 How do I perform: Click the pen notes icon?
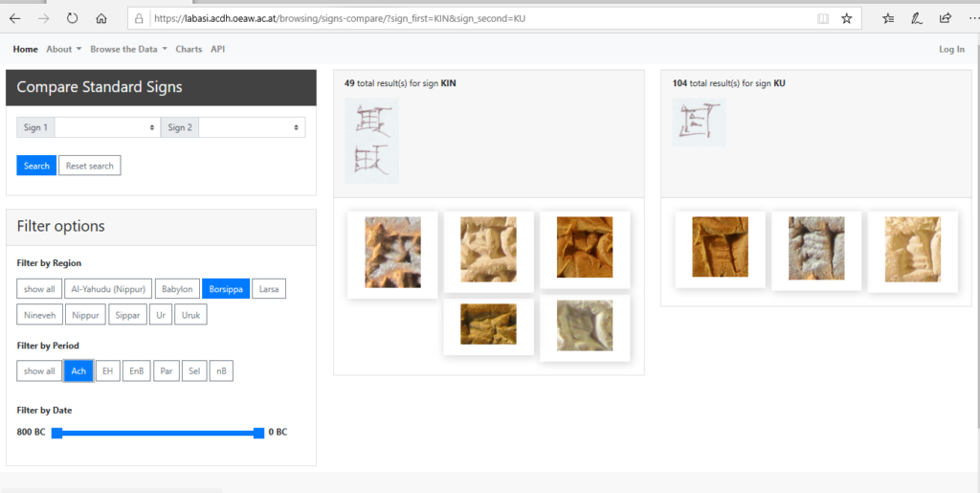coord(917,19)
